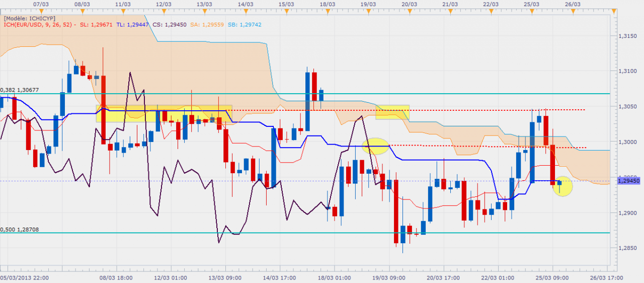
Task: Click the '12/03 01:00' time axis label
Action: click(172, 277)
